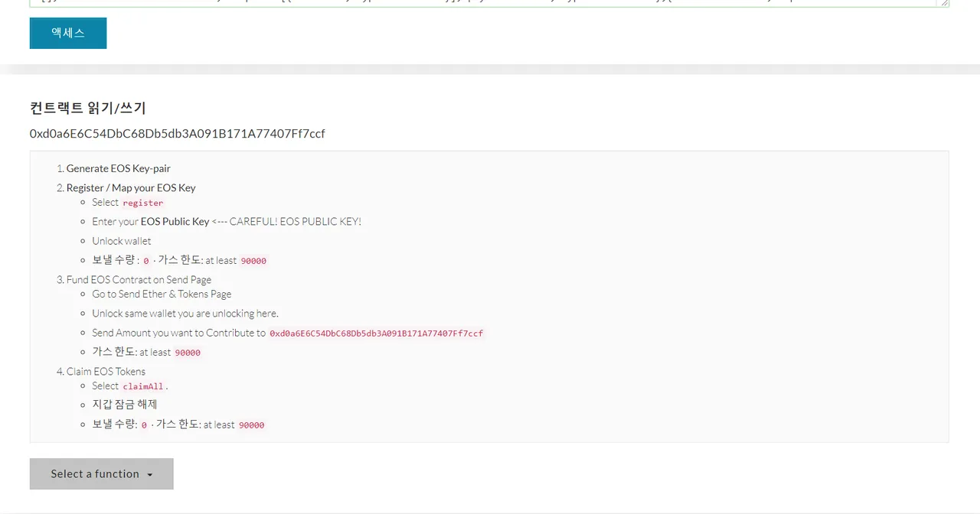This screenshot has width=980, height=514.
Task: Click the red 'claimAll' code label
Action: (x=143, y=386)
